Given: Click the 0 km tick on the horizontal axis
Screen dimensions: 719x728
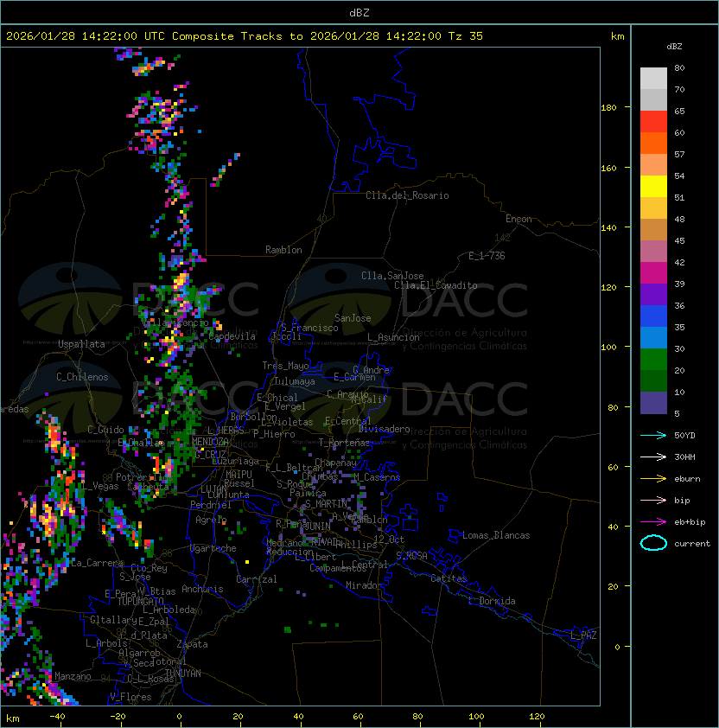Looking at the screenshot, I should (179, 717).
